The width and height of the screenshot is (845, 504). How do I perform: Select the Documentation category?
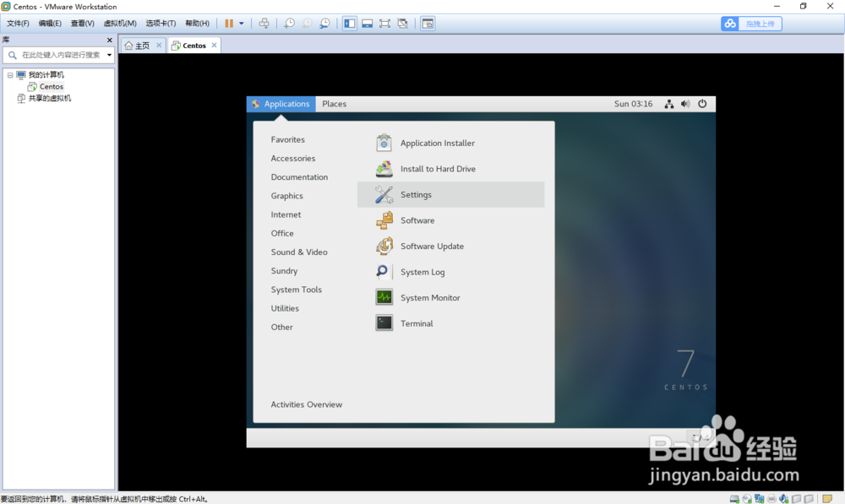pyautogui.click(x=299, y=177)
